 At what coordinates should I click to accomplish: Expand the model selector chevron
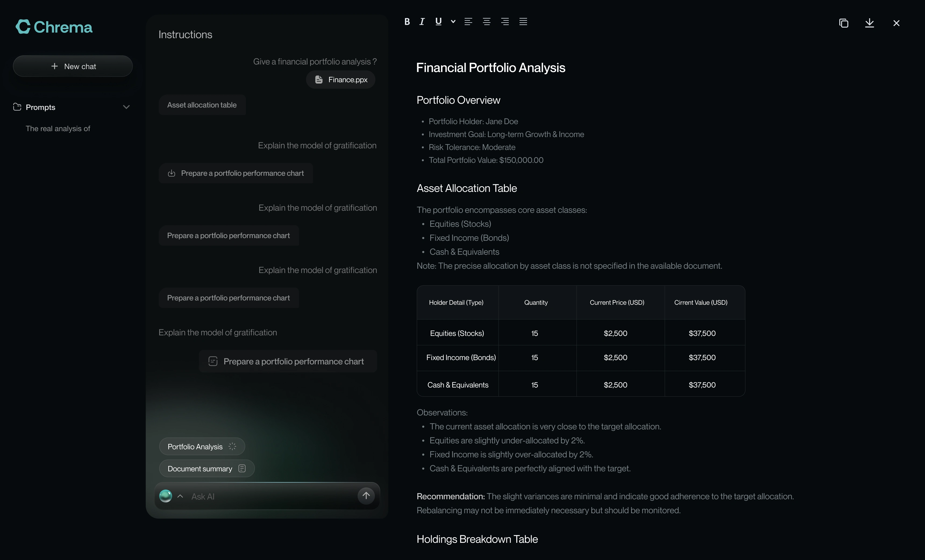point(180,496)
